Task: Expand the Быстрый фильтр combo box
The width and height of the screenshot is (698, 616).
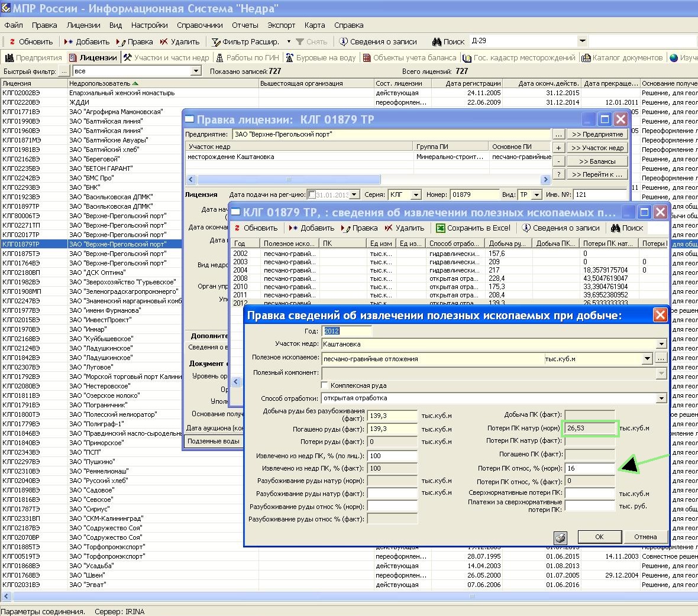Action: 196,72
